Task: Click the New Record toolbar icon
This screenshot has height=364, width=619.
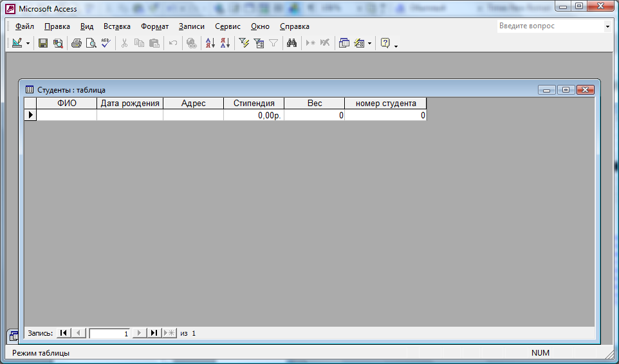Action: pos(310,43)
